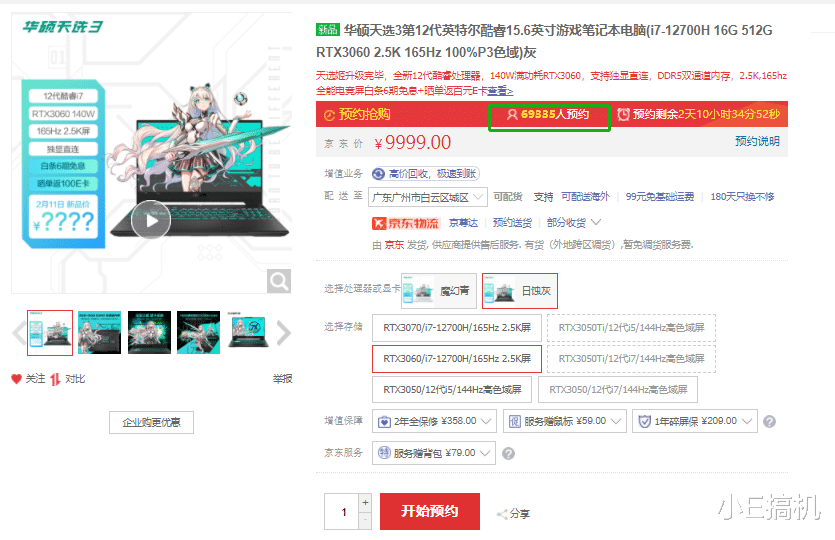Open the 查看 link in promo text
Viewport: 835px width, 540px height.
coord(500,91)
